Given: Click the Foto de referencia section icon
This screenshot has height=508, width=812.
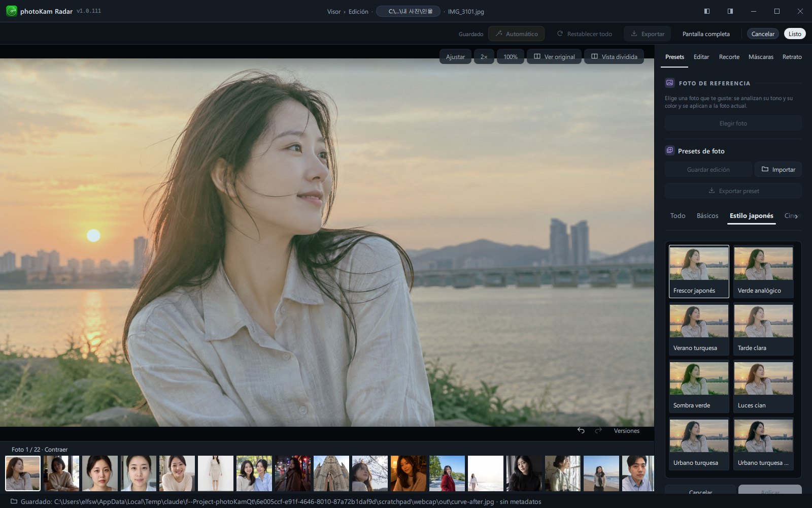Looking at the screenshot, I should (670, 83).
